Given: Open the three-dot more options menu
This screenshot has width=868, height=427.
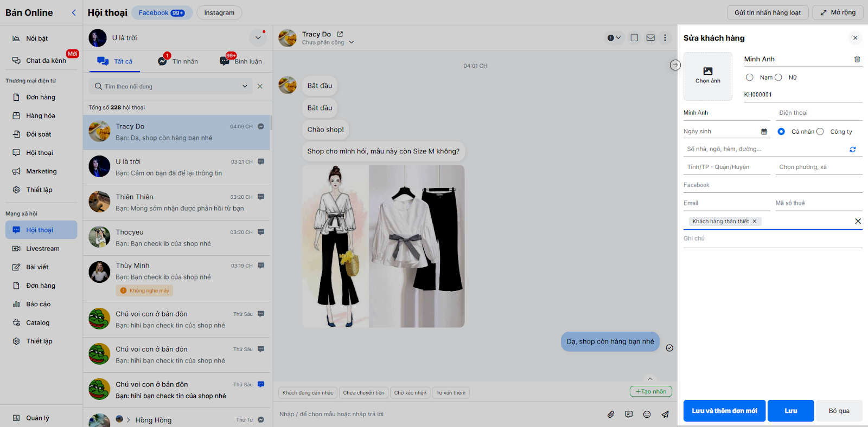Looking at the screenshot, I should (x=665, y=38).
